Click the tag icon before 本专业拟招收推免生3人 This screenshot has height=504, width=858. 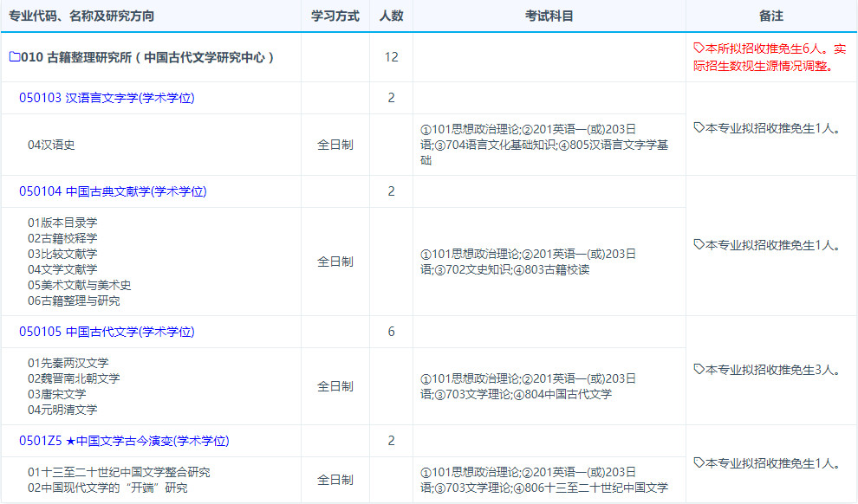[x=699, y=370]
